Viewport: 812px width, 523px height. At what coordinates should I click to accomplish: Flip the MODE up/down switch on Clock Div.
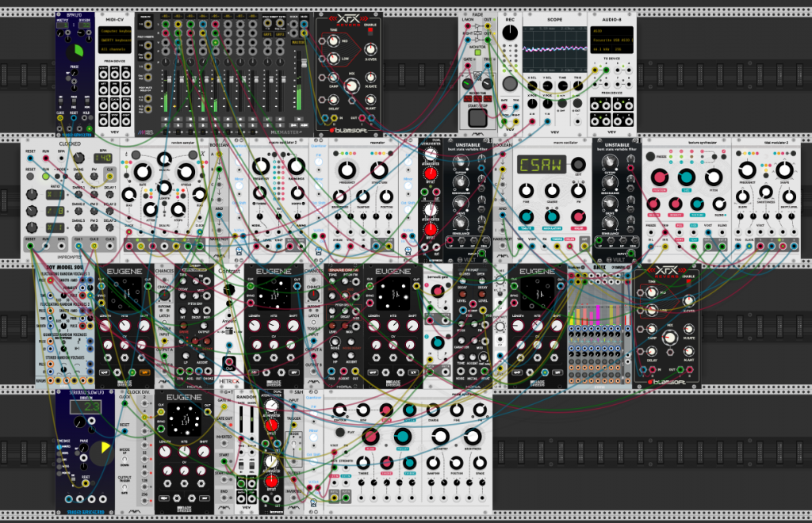(124, 458)
